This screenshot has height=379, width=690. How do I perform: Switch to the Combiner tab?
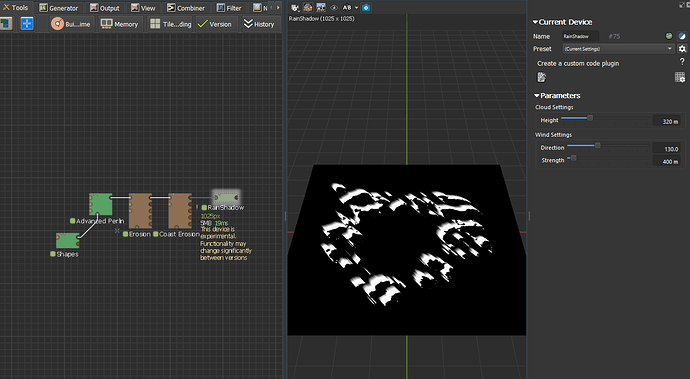pyautogui.click(x=186, y=8)
